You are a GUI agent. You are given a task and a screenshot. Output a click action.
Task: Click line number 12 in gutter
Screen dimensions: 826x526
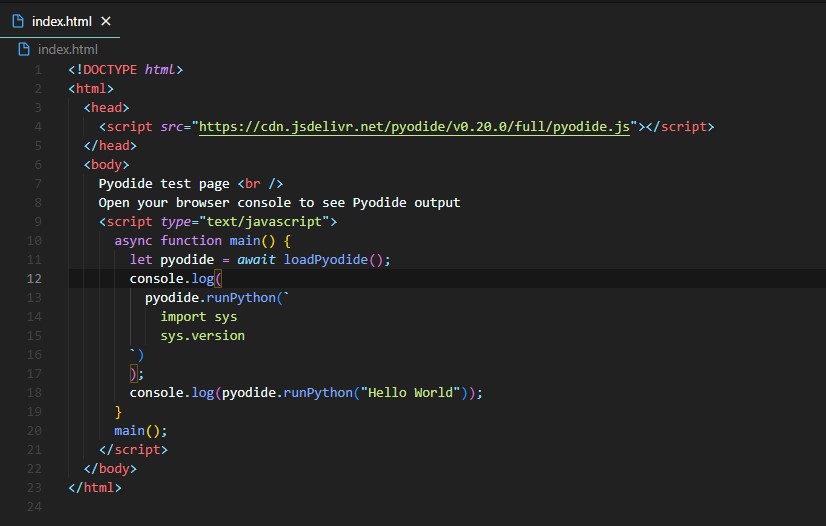[x=34, y=279]
